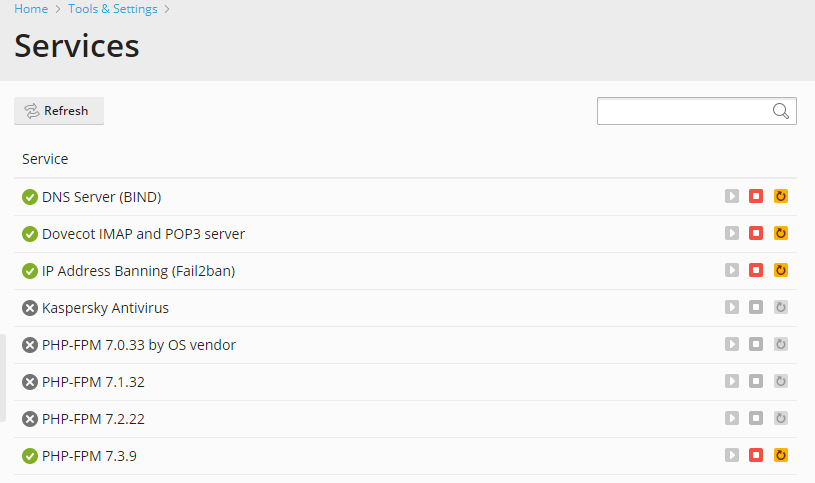Focus the services search input field
815x483 pixels.
pyautogui.click(x=682, y=111)
